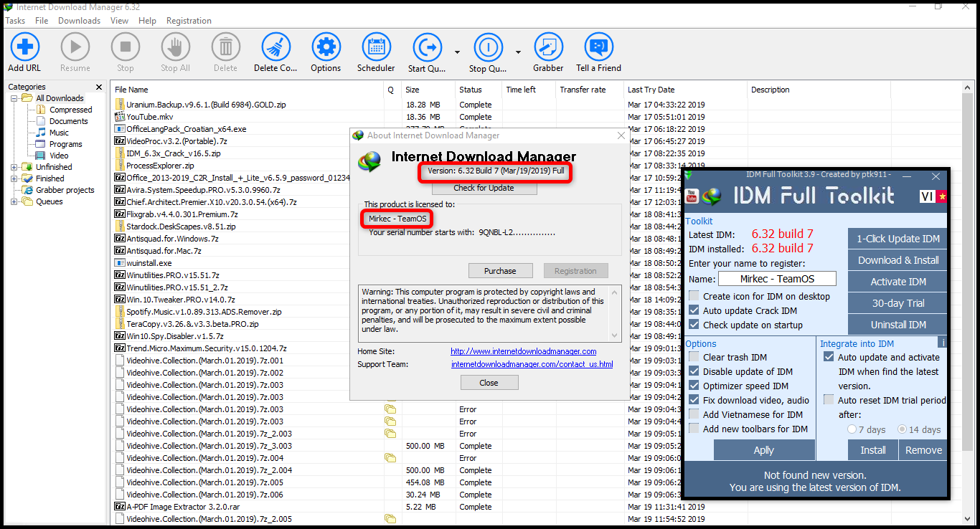Image resolution: width=980 pixels, height=529 pixels.
Task: Enable Add Vietnamese for IDM checkbox
Action: tap(694, 414)
